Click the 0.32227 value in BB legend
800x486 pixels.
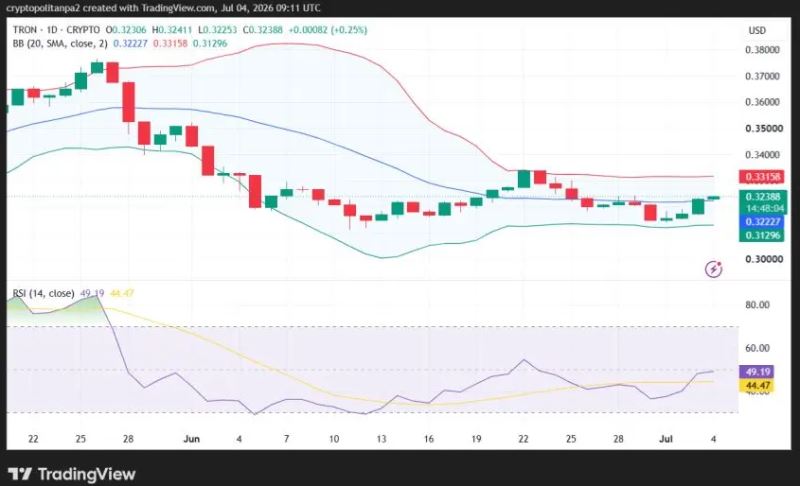[130, 43]
